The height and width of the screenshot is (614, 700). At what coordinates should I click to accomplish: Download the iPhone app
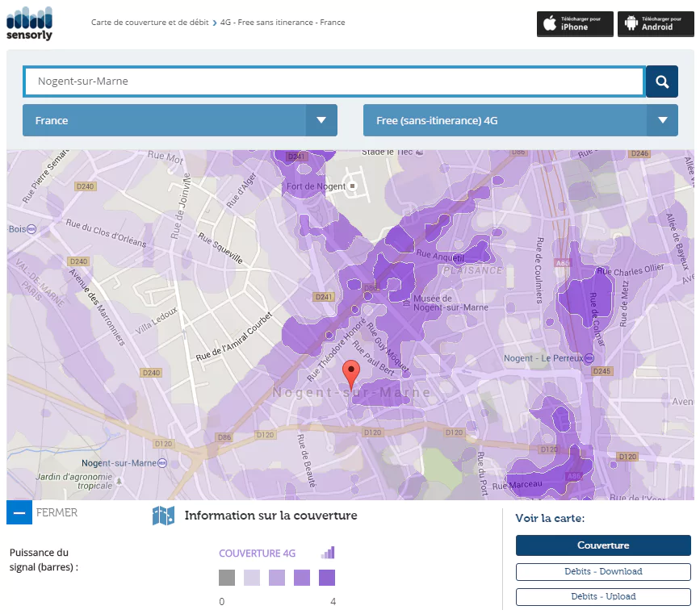pos(575,23)
